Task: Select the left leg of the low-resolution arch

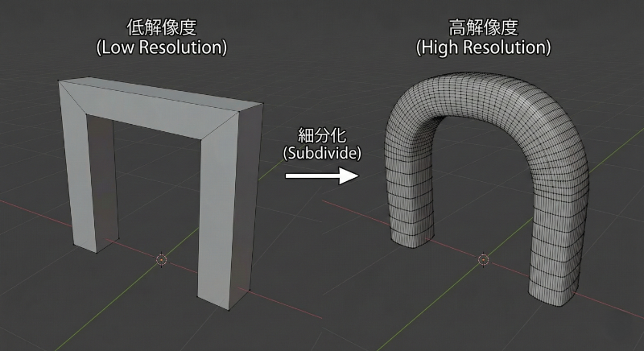Action: click(87, 185)
